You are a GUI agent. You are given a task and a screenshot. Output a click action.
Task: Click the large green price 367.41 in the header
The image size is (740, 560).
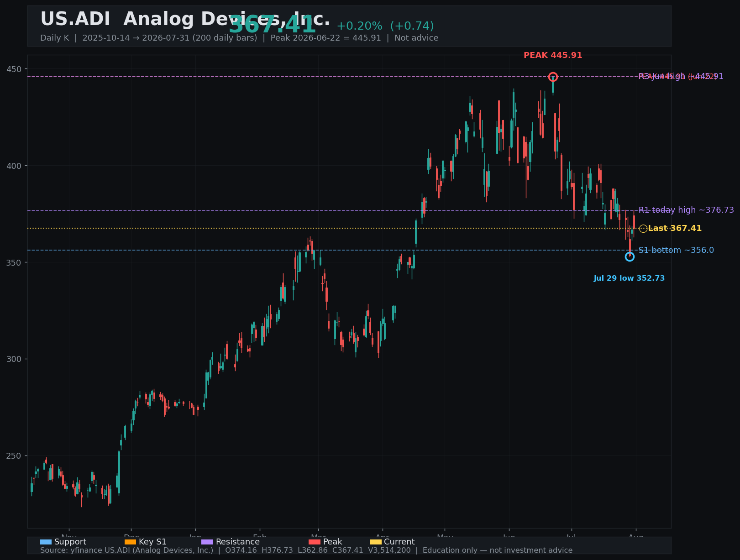[x=272, y=25]
